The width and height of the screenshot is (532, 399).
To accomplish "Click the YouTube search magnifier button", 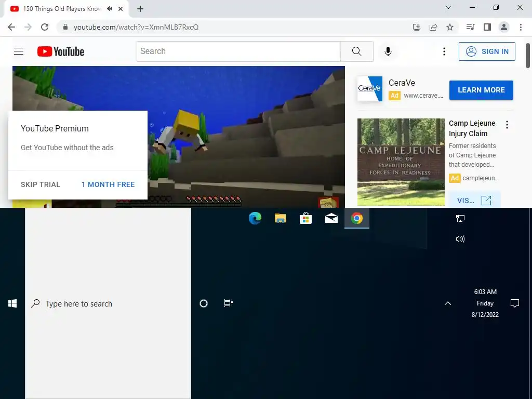I will tap(356, 51).
